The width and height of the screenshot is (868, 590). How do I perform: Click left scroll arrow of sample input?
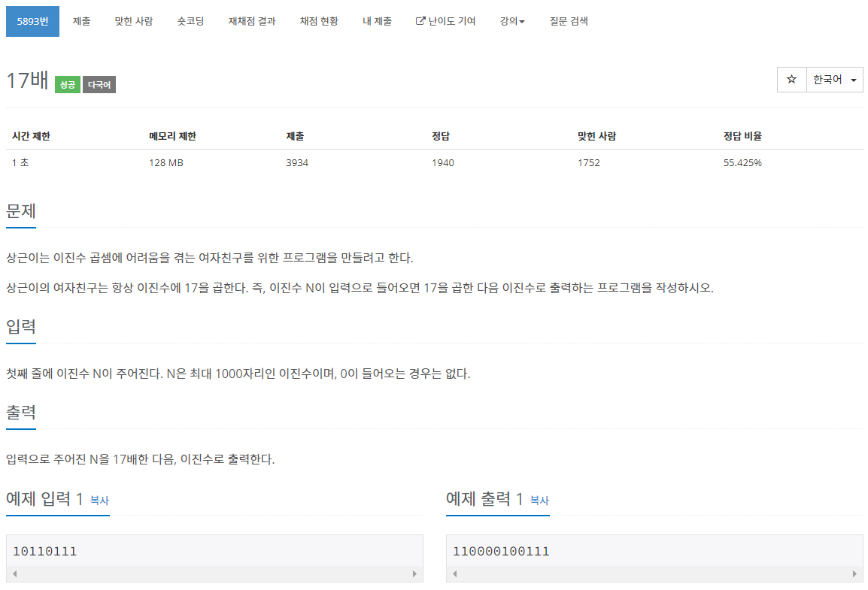15,574
